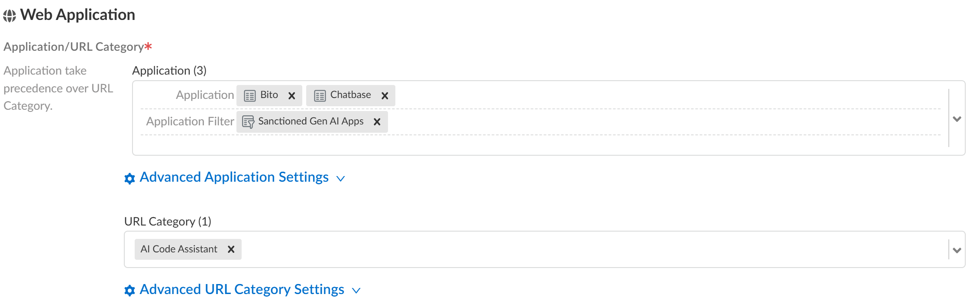Remove the Sanctioned Gen AI Apps filter

(377, 122)
